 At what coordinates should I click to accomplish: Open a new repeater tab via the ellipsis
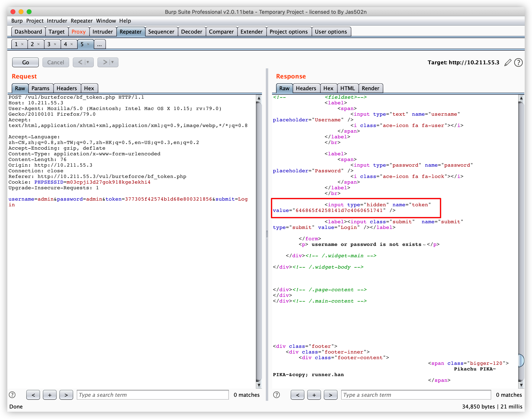99,44
